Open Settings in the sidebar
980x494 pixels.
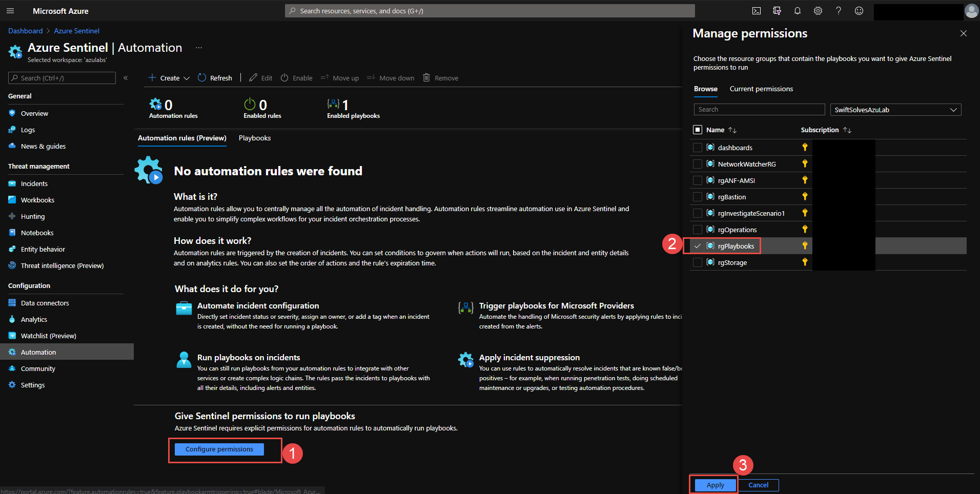point(32,385)
